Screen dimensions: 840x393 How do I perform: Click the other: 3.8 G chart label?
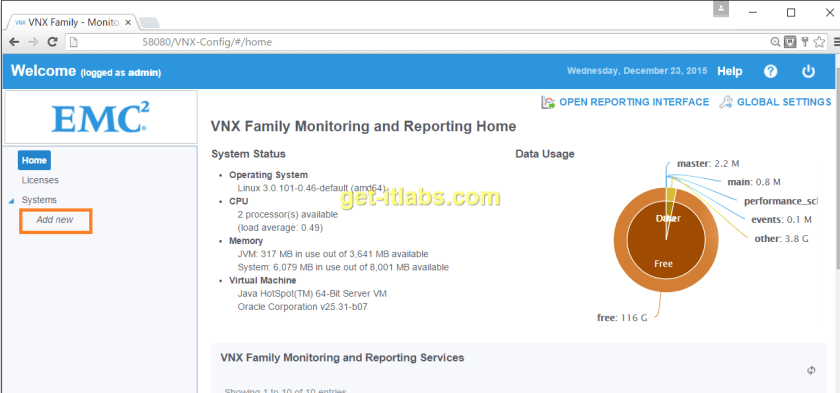coord(781,239)
